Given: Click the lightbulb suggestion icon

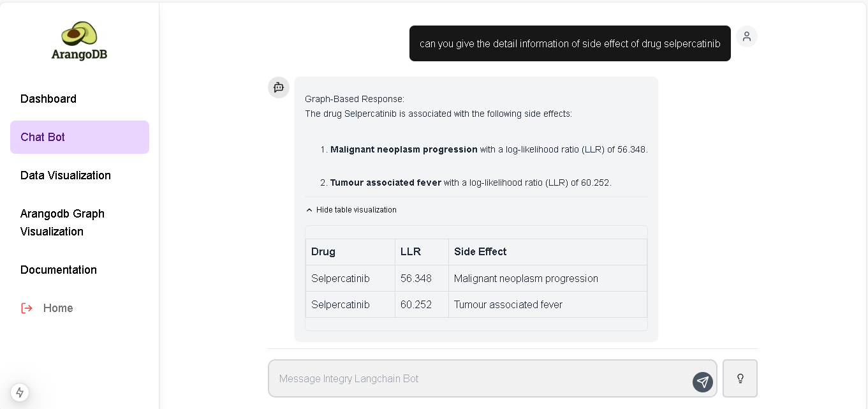Looking at the screenshot, I should 740,378.
